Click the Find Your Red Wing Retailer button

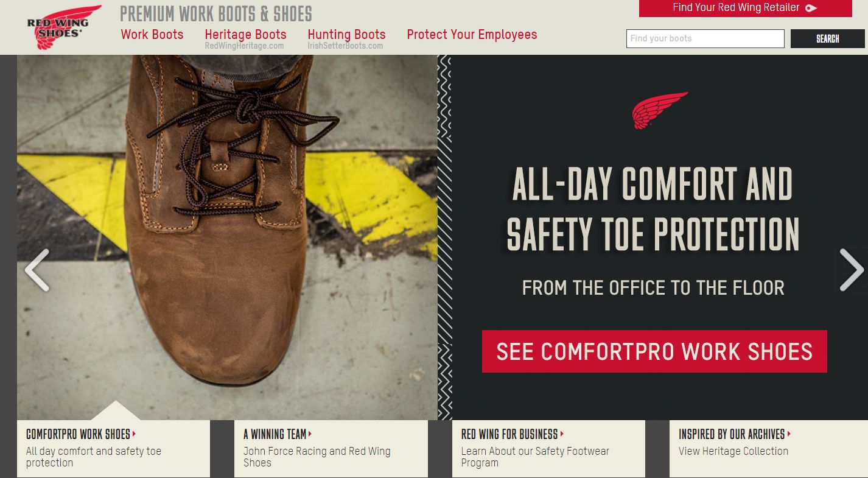tap(745, 8)
